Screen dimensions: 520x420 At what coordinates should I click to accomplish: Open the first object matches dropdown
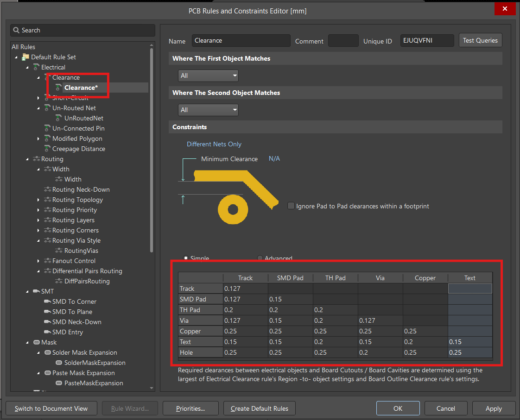[x=208, y=76]
